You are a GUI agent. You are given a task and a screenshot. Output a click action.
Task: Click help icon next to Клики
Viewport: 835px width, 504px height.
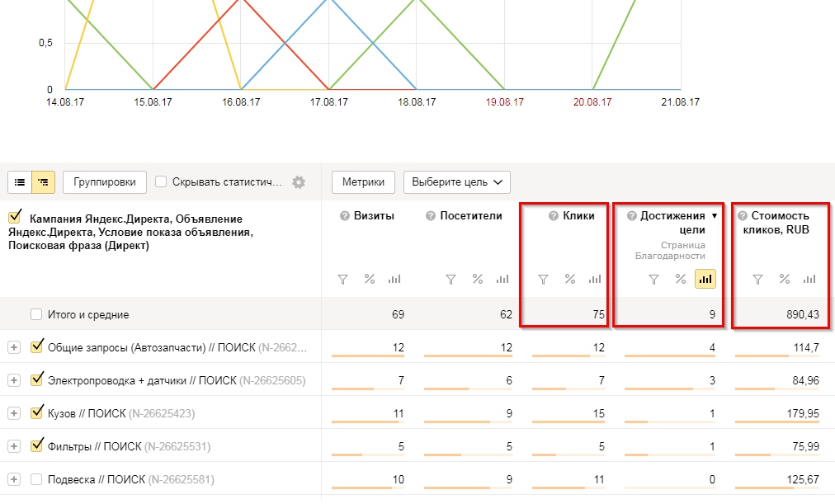554,216
